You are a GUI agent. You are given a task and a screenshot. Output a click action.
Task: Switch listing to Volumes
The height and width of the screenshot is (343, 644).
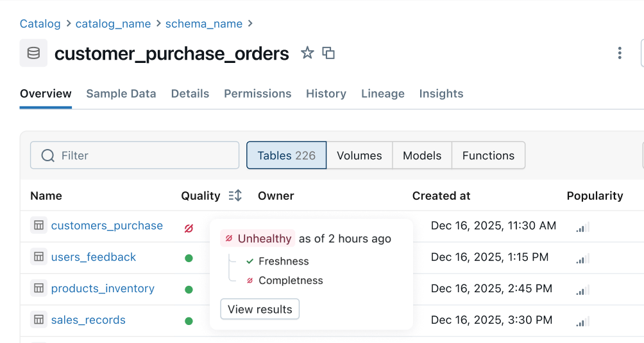pos(359,155)
